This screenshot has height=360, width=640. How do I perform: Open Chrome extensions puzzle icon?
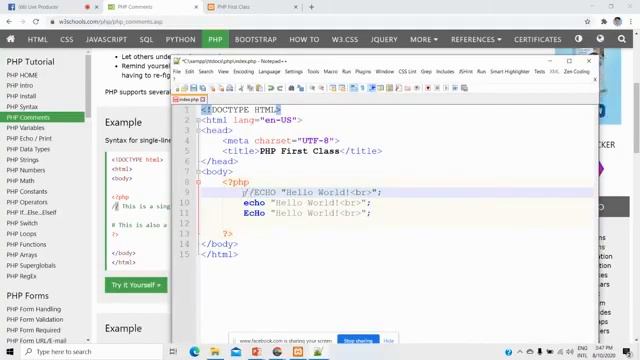click(604, 21)
